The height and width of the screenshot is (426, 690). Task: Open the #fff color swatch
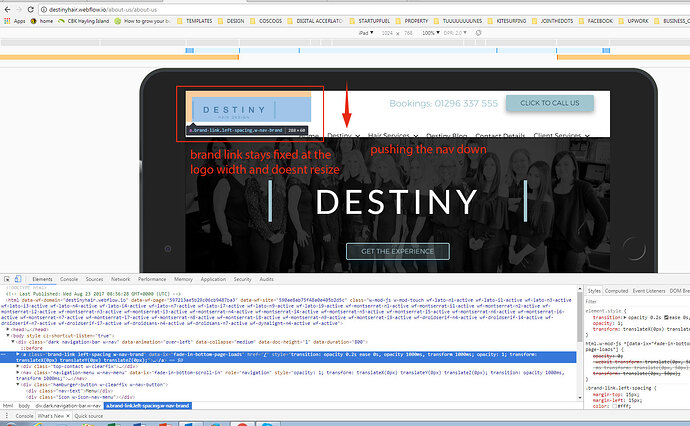pos(616,406)
